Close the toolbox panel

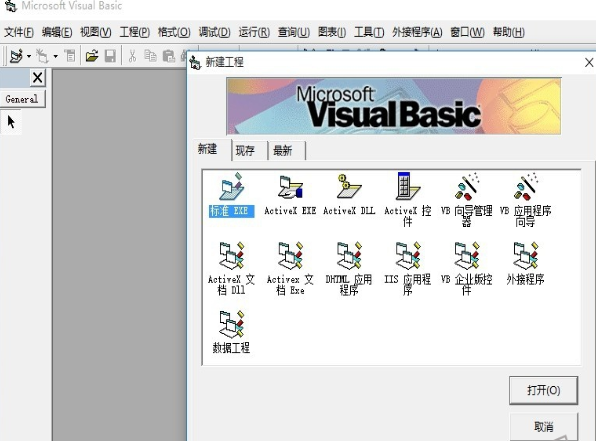37,78
